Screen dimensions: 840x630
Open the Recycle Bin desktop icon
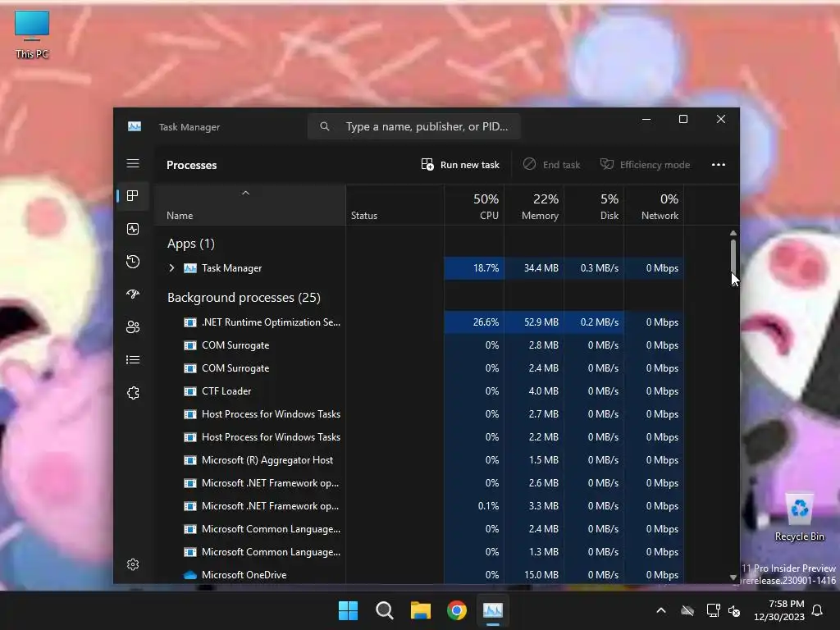(799, 518)
